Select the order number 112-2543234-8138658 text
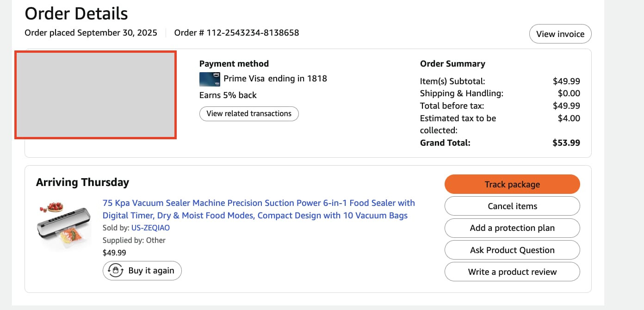 click(253, 33)
